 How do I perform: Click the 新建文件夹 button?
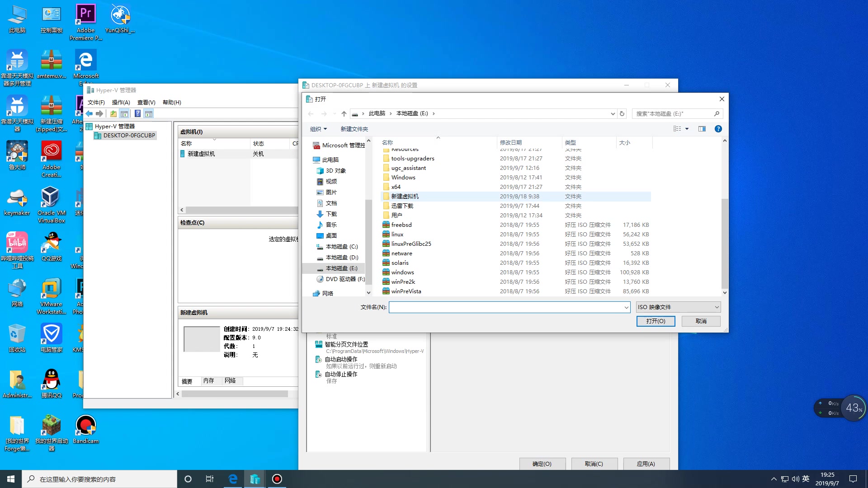(x=354, y=129)
